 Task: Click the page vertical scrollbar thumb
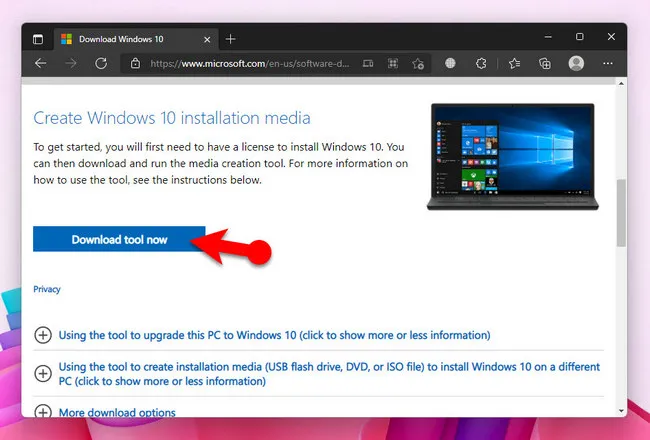coord(621,213)
